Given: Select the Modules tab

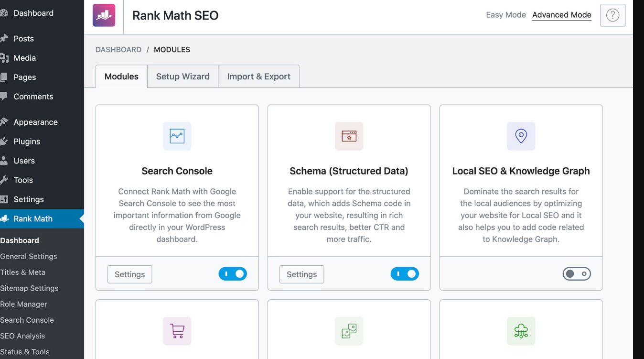Looking at the screenshot, I should 121,76.
